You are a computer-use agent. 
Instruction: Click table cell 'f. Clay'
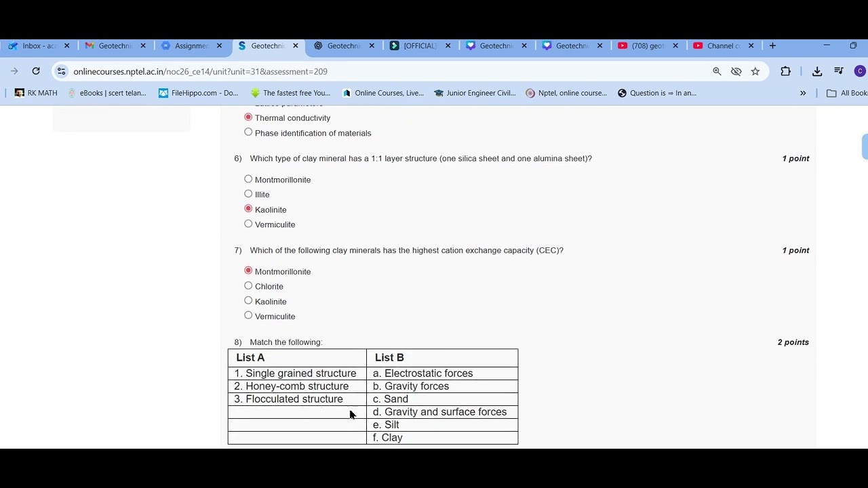[x=442, y=438]
